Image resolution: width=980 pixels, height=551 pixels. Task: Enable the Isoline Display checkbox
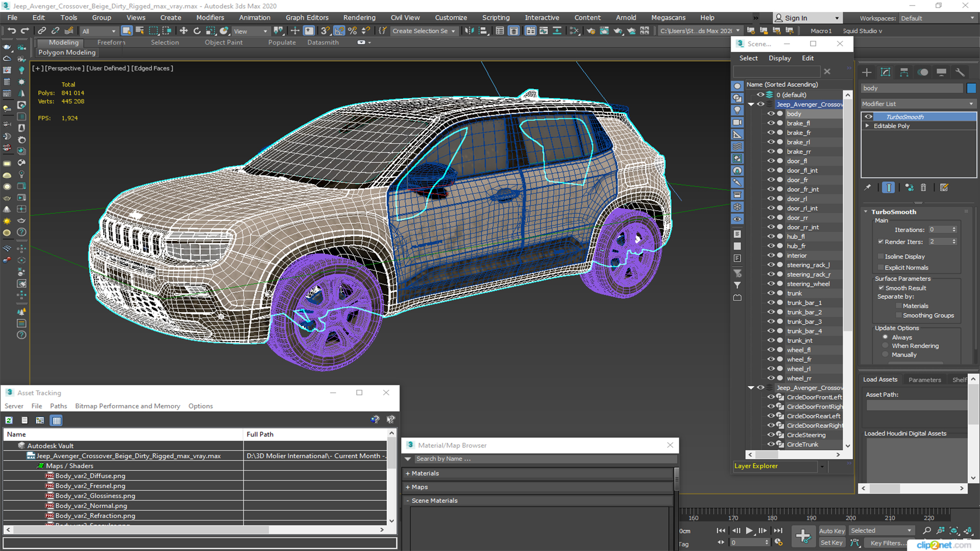click(x=880, y=257)
